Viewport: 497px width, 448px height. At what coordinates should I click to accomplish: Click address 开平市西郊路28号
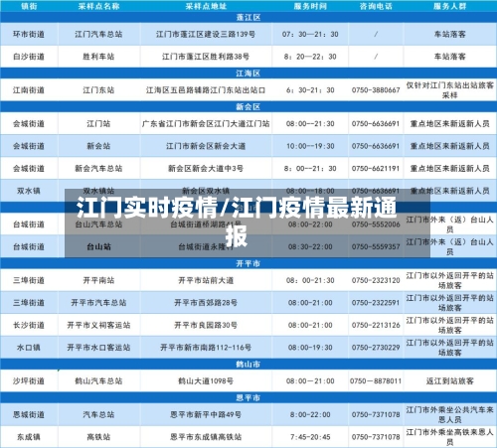(x=206, y=303)
